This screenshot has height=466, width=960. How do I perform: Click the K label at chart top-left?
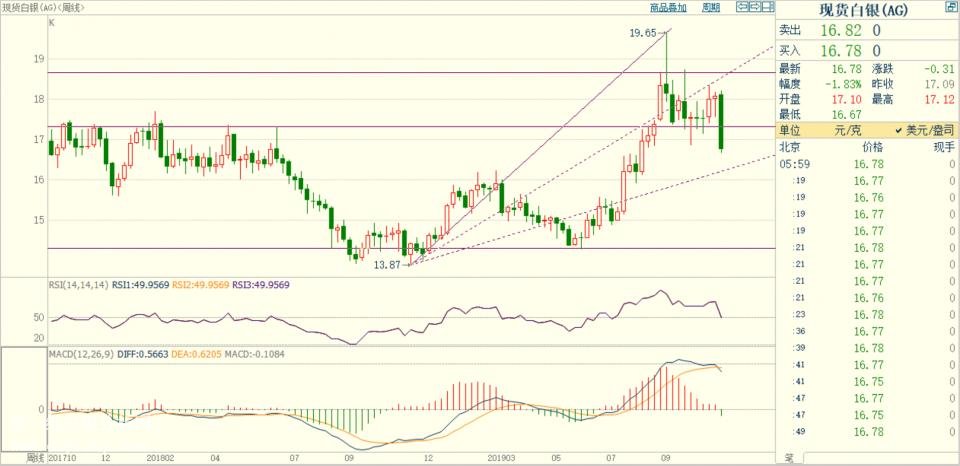(51, 22)
